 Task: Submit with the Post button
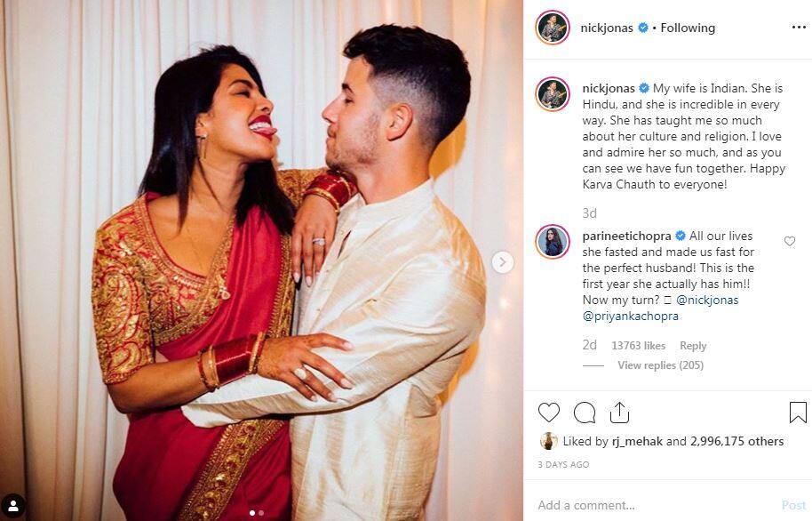coord(793,505)
